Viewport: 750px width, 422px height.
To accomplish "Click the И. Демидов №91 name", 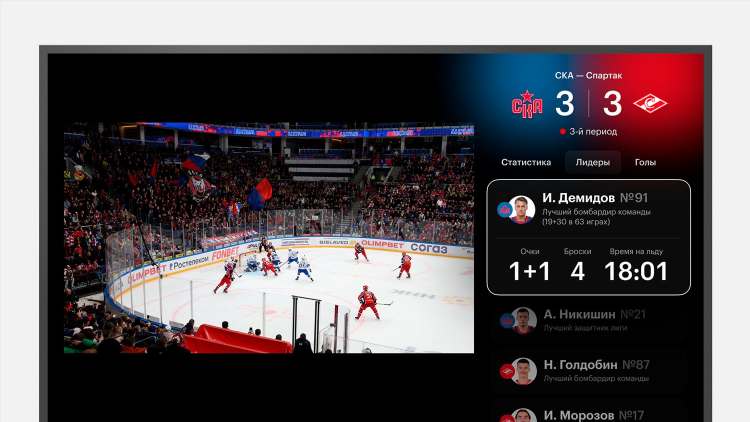I will 595,198.
